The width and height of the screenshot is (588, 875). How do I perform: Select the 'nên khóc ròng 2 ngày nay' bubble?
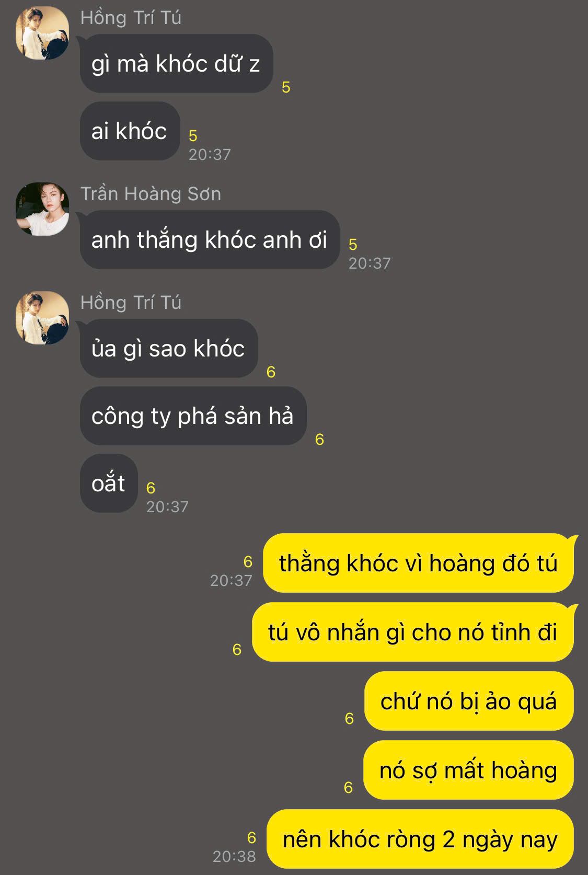tap(420, 839)
